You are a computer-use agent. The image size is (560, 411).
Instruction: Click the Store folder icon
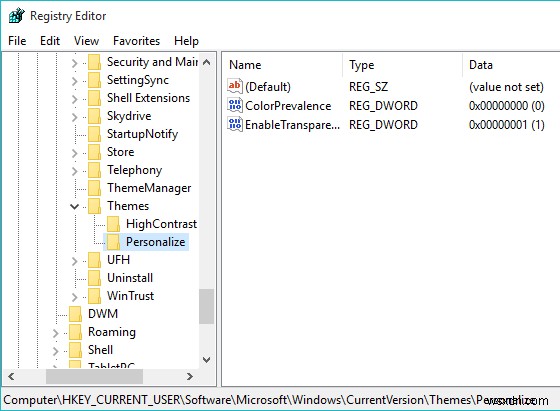point(95,152)
